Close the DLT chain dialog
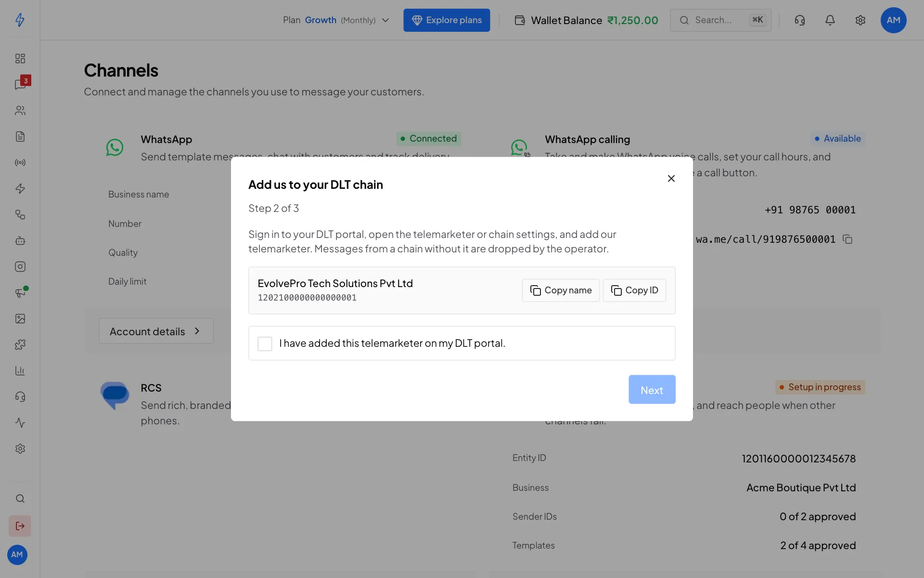Viewport: 924px width, 578px height. pyautogui.click(x=671, y=179)
